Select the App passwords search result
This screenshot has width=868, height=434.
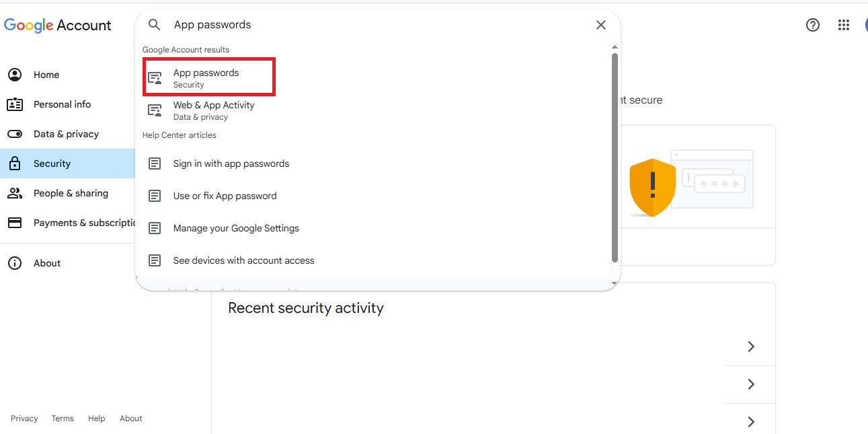coord(206,76)
